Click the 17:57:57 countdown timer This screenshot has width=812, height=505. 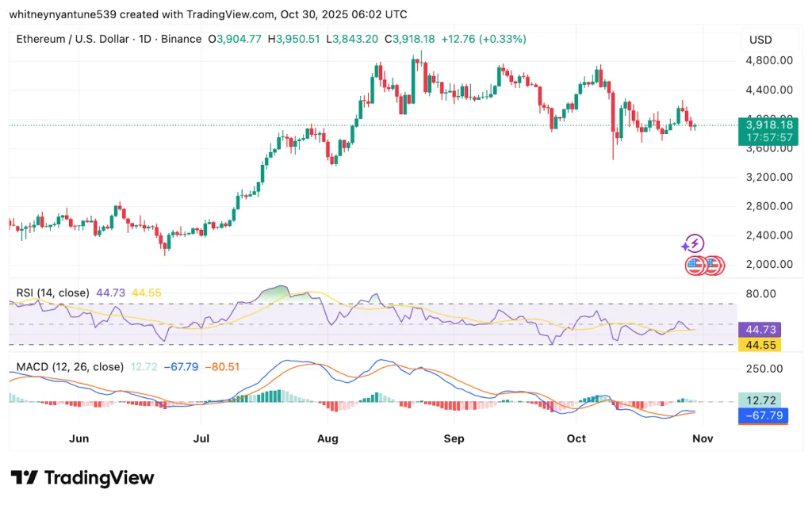click(x=767, y=136)
